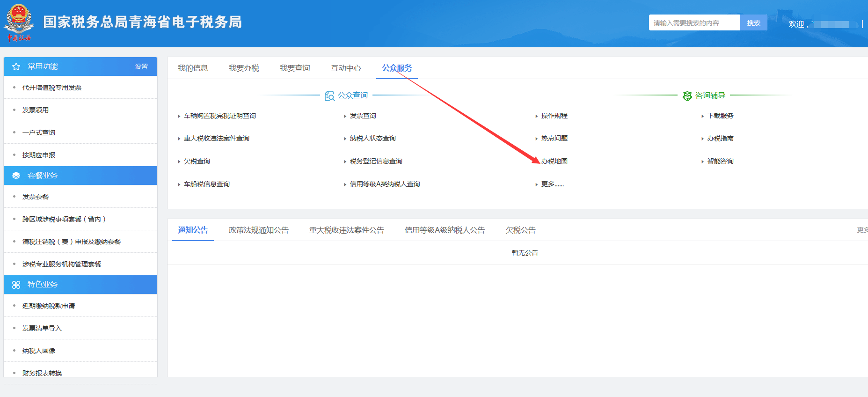This screenshot has height=397, width=868.
Task: Focus the 请输入需要搜索的内容 search field
Action: 694,22
